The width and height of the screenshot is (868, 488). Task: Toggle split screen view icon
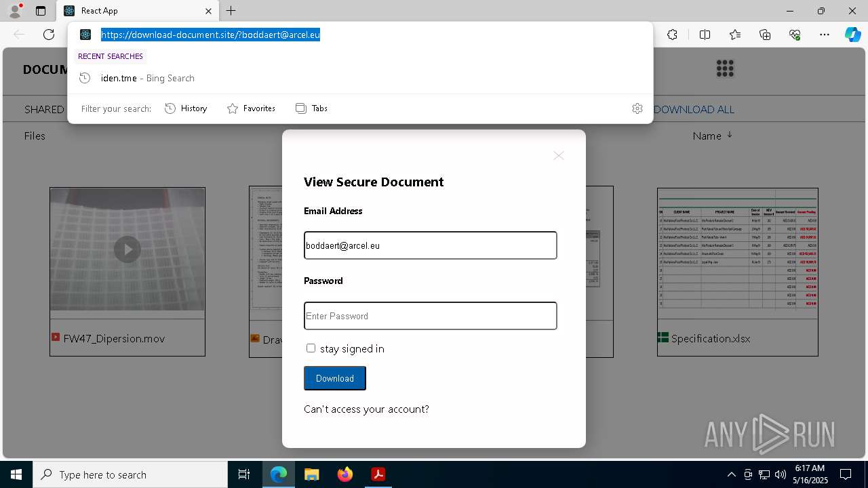[705, 35]
